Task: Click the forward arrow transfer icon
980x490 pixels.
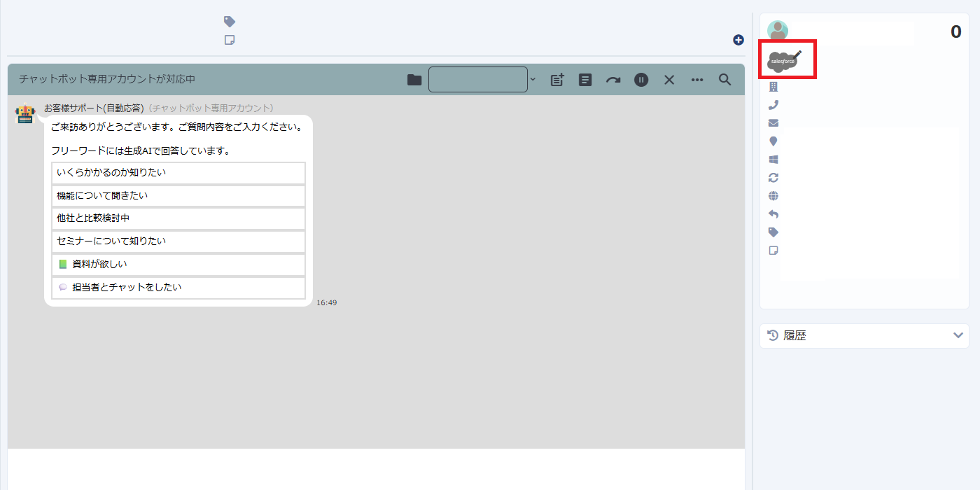Action: 613,80
